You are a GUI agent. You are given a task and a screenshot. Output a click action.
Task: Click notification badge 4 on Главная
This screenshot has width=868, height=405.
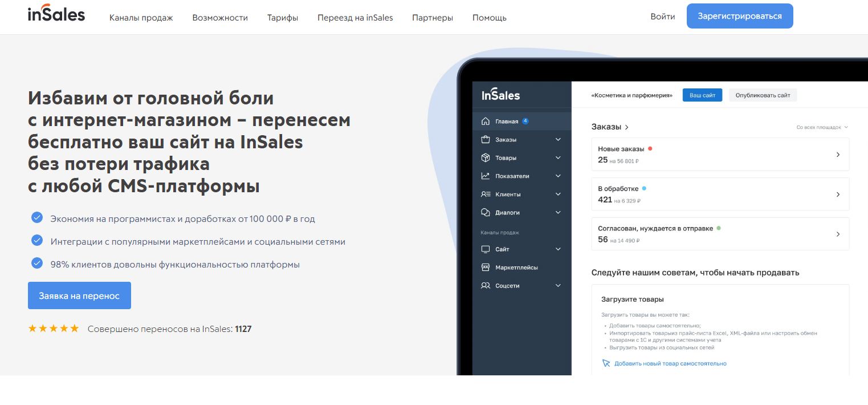pyautogui.click(x=525, y=121)
